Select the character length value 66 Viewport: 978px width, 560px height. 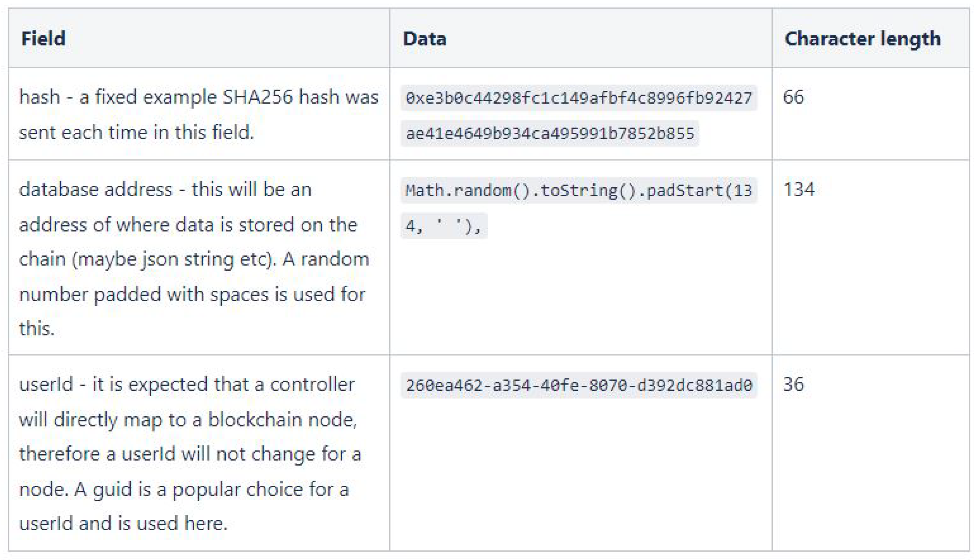point(793,97)
